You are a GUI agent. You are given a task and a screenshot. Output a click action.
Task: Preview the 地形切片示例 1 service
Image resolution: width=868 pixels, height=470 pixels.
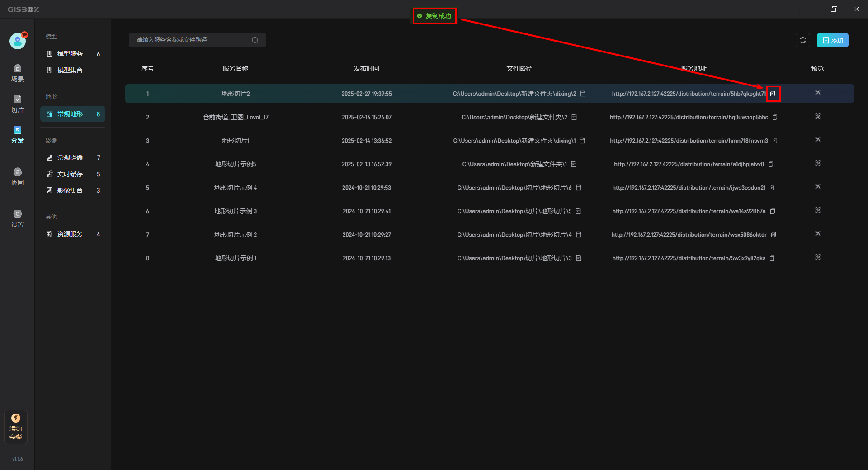[818, 257]
